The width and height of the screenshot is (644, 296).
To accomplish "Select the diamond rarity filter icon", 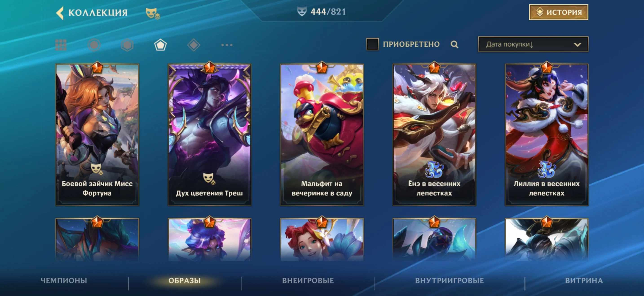I will coord(194,45).
